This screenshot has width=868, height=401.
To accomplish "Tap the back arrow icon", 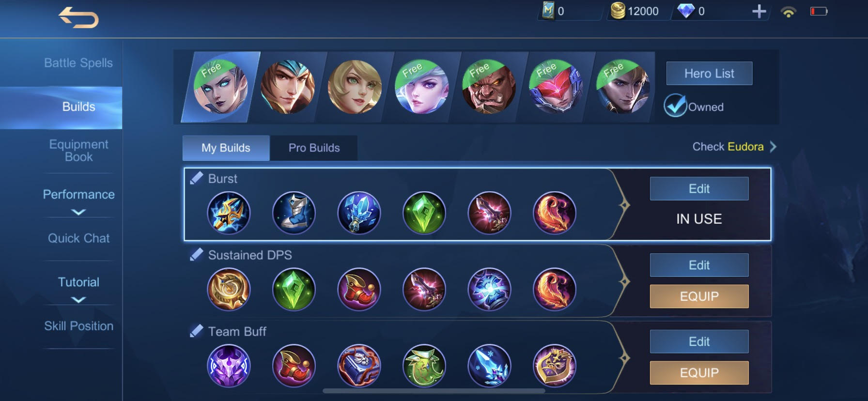I will point(78,18).
